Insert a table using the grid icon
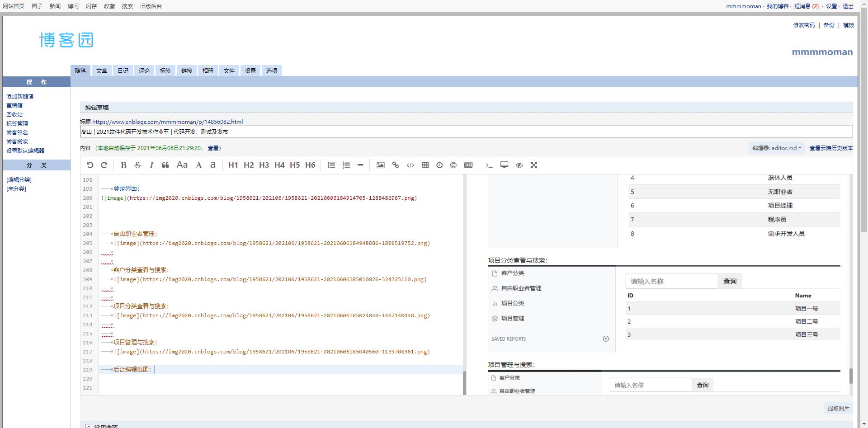Screen dimensions: 868x428 (x=425, y=165)
